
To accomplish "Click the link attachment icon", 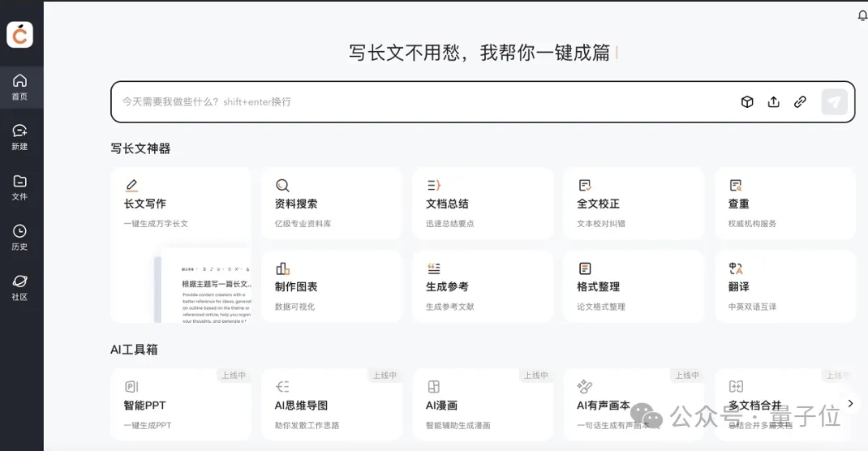I will click(800, 102).
